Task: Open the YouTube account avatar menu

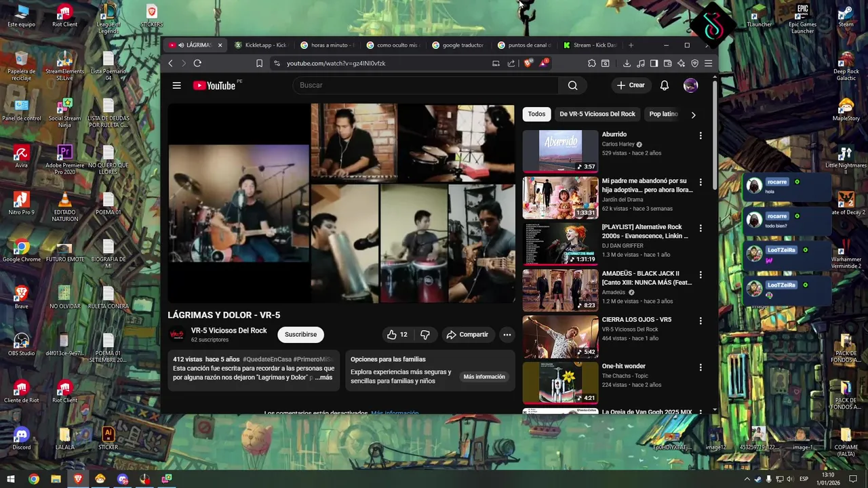Action: [x=690, y=85]
